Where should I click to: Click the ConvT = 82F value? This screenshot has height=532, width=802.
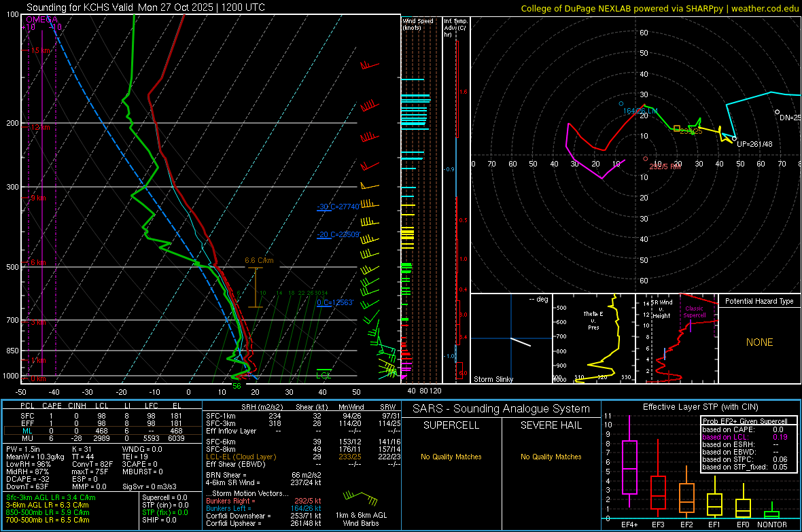[x=92, y=465]
